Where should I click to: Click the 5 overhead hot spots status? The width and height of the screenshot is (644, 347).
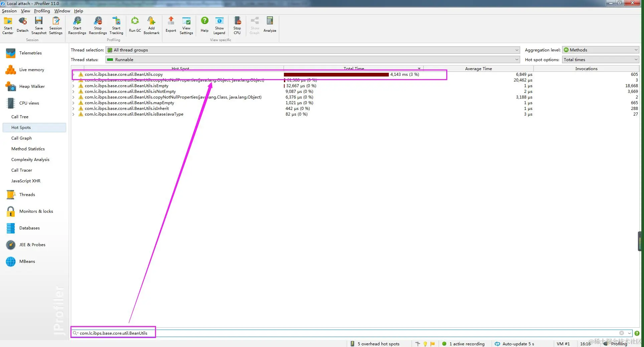tap(375, 344)
